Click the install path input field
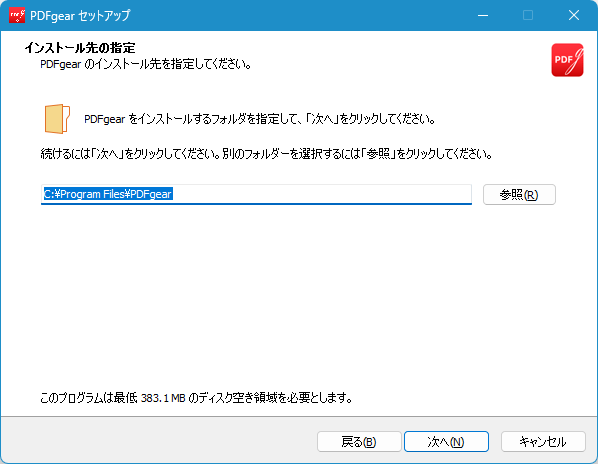This screenshot has height=464, width=598. coord(256,194)
